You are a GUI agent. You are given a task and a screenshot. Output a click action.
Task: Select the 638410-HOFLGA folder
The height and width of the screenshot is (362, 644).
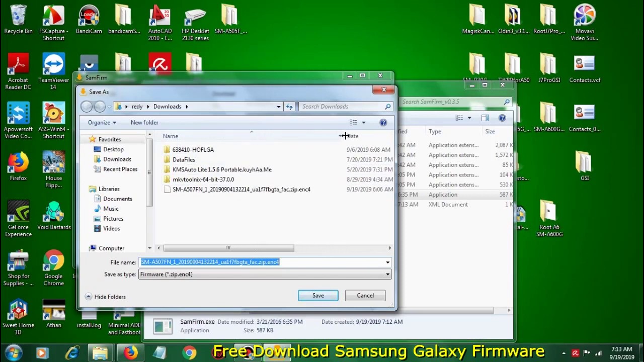pyautogui.click(x=193, y=150)
